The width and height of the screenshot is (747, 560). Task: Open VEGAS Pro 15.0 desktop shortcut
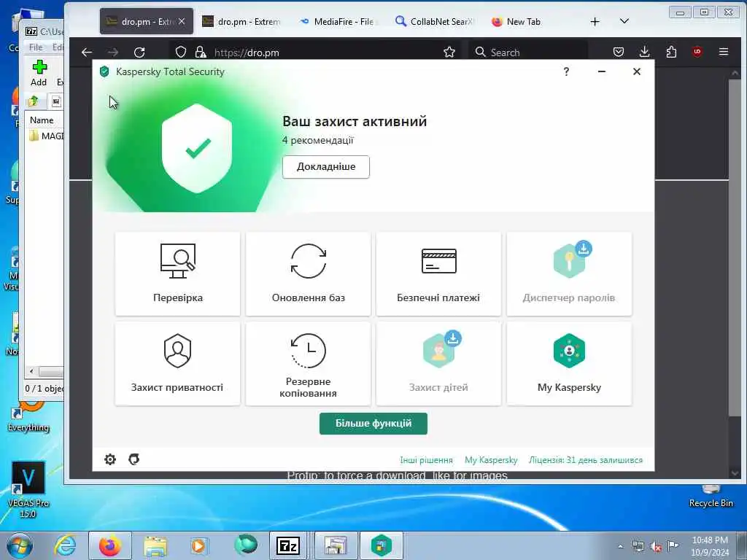pos(28,489)
